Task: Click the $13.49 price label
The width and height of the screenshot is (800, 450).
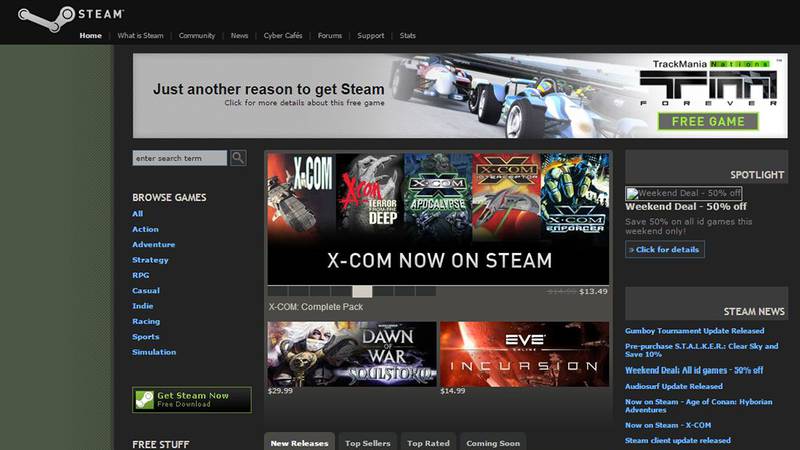Action: click(593, 291)
